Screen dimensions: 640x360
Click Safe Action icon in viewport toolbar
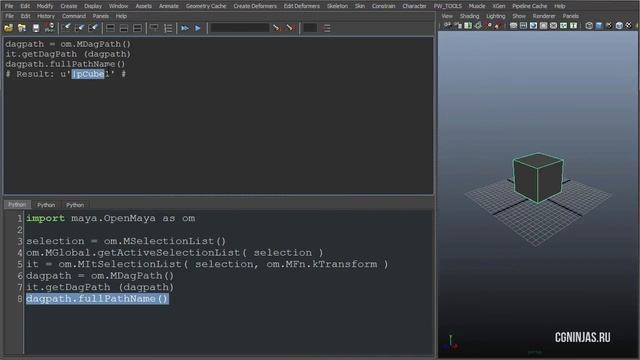tap(564, 25)
